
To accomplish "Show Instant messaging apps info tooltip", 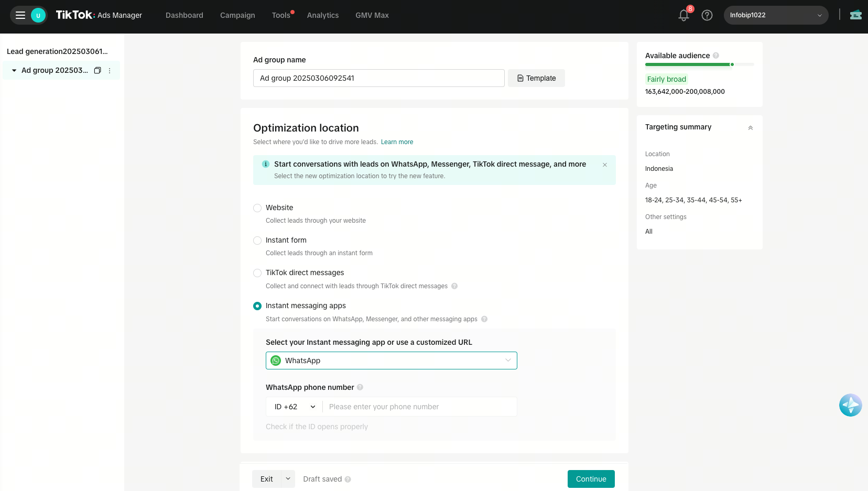I will [x=484, y=319].
